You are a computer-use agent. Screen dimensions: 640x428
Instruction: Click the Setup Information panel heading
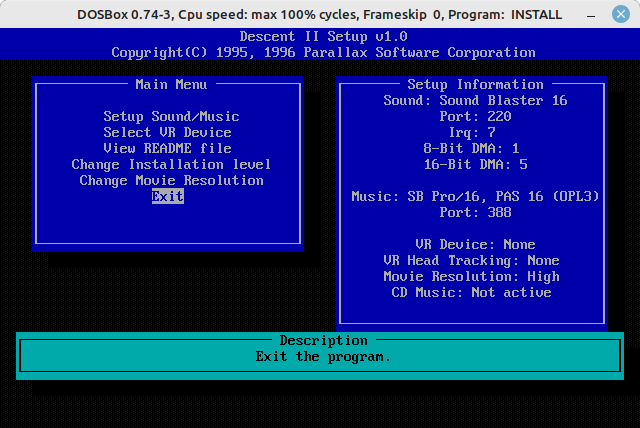(x=476, y=84)
